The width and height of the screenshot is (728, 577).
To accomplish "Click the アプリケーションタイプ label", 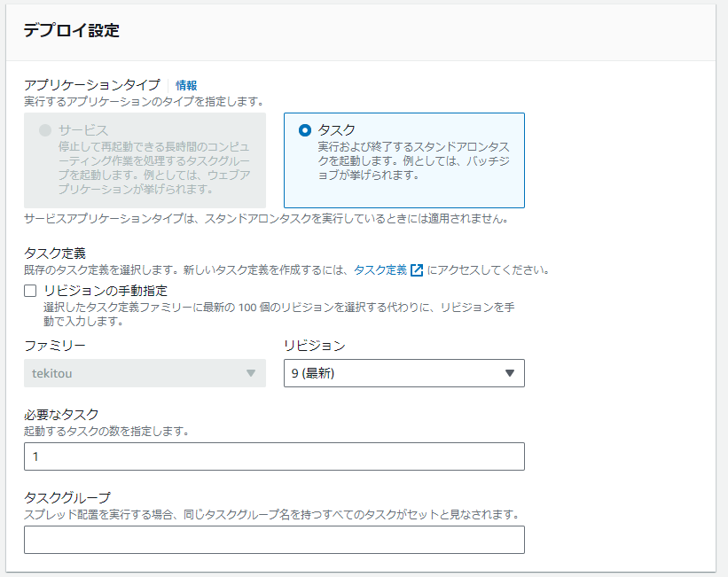I will pos(92,85).
